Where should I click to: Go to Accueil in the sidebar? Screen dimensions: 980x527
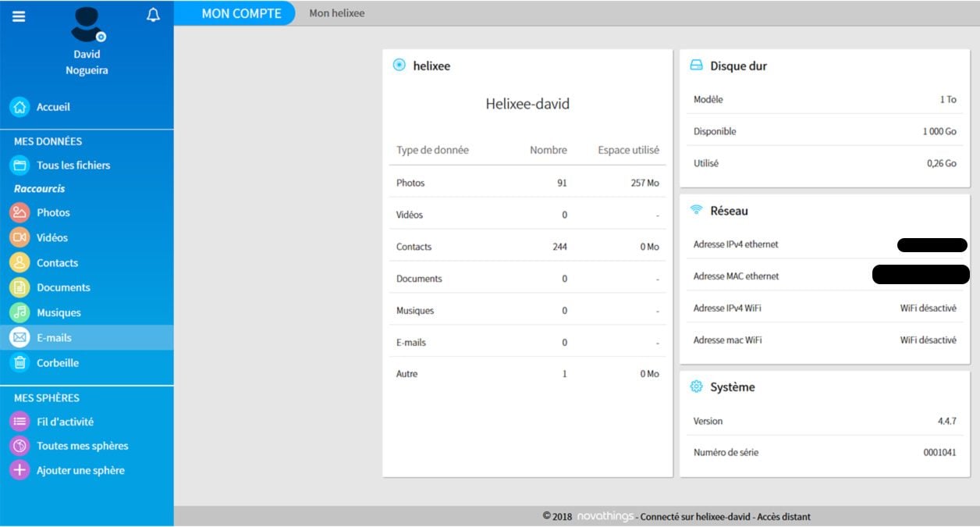point(53,108)
